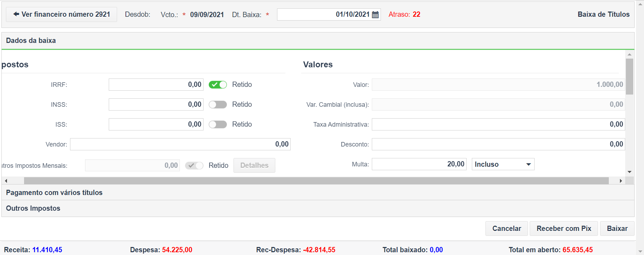Open the Multa Incluso dropdown
Viewport: 644px width, 255px height.
(x=503, y=164)
